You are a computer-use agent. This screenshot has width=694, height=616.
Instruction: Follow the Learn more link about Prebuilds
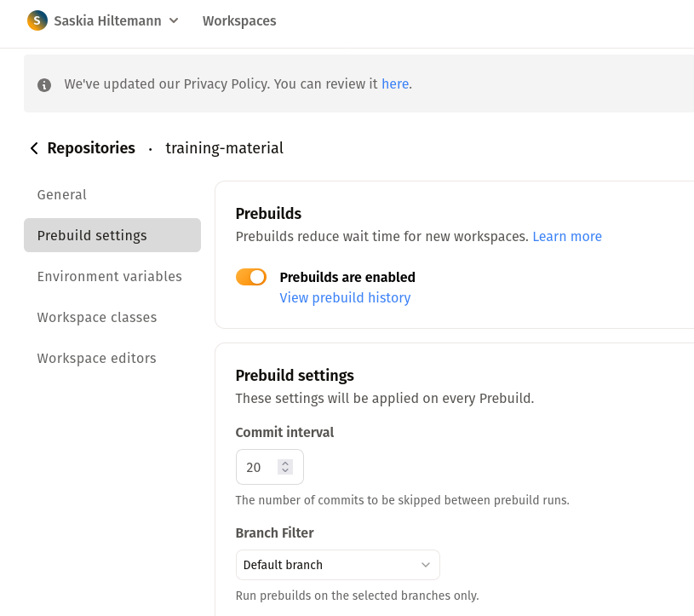click(567, 237)
